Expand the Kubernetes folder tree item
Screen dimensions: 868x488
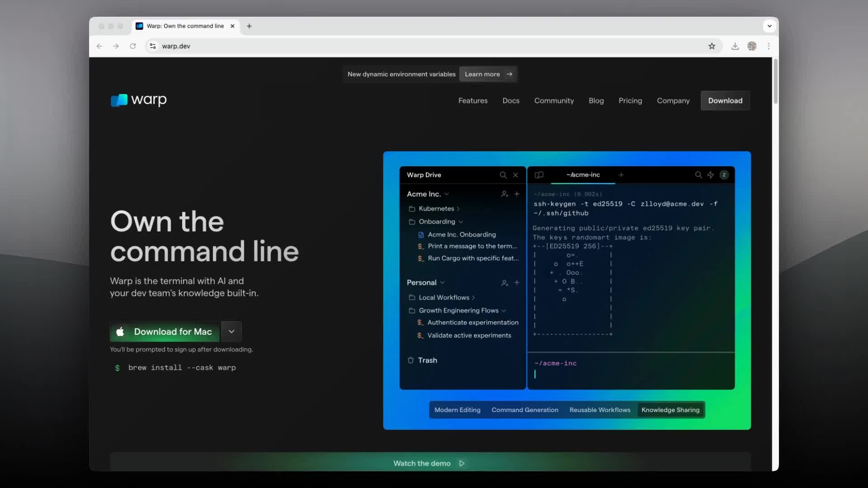pyautogui.click(x=458, y=209)
